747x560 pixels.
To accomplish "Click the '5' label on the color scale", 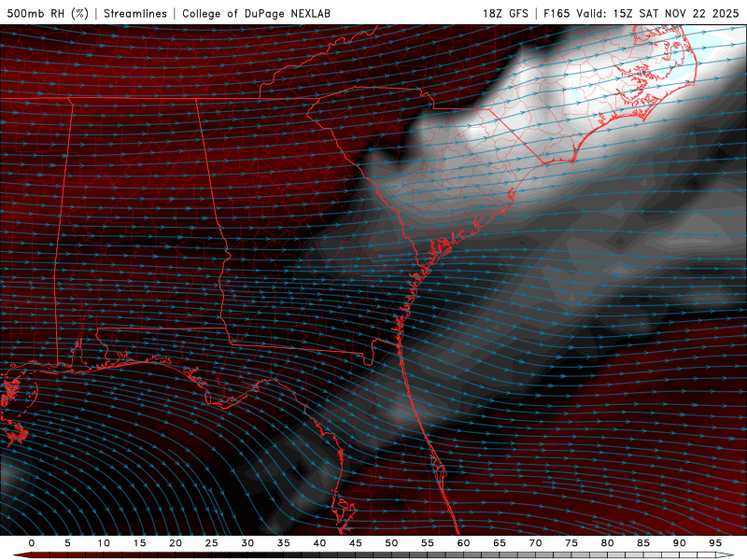I will (67, 543).
